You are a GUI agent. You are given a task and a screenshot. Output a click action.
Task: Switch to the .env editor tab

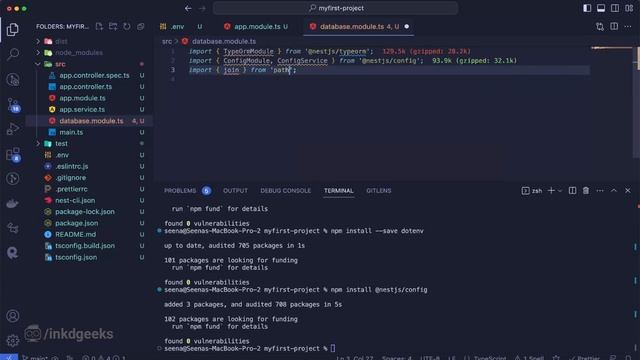pos(181,27)
